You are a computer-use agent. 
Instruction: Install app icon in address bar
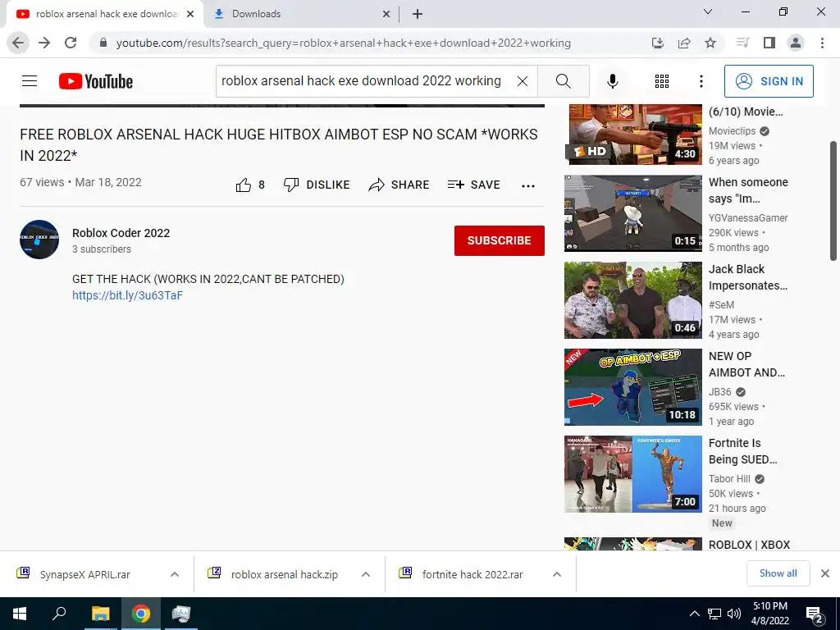pyautogui.click(x=658, y=43)
